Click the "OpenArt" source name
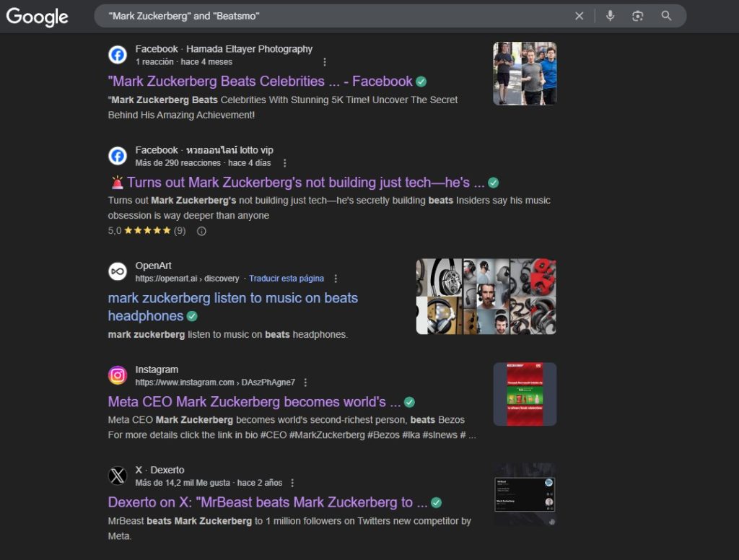 pos(153,266)
